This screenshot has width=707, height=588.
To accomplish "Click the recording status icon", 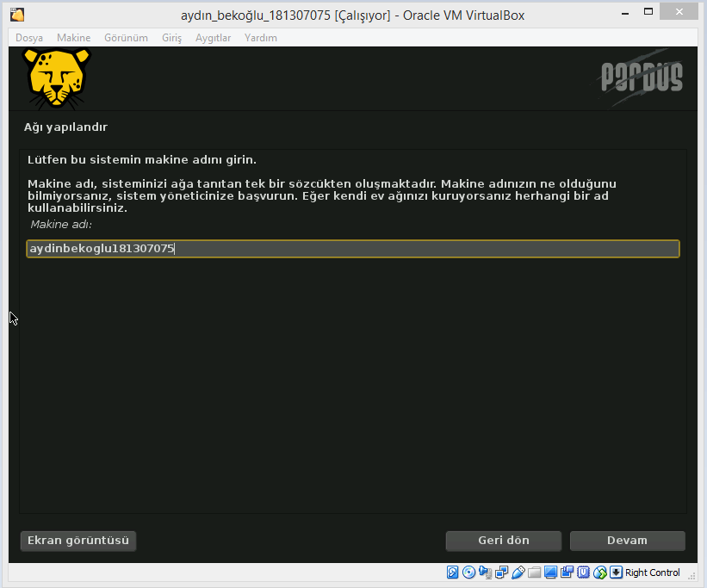I will coord(567,573).
